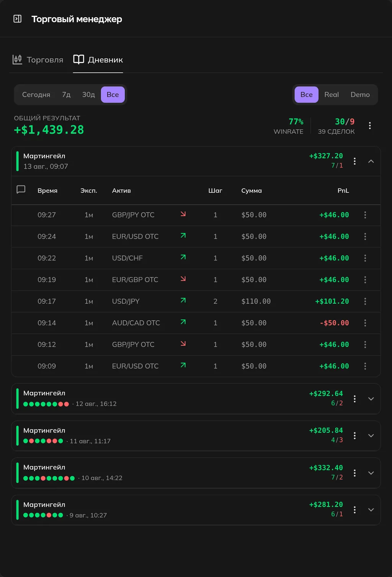Select the 7д period filter
This screenshot has height=577, width=392.
coord(66,95)
